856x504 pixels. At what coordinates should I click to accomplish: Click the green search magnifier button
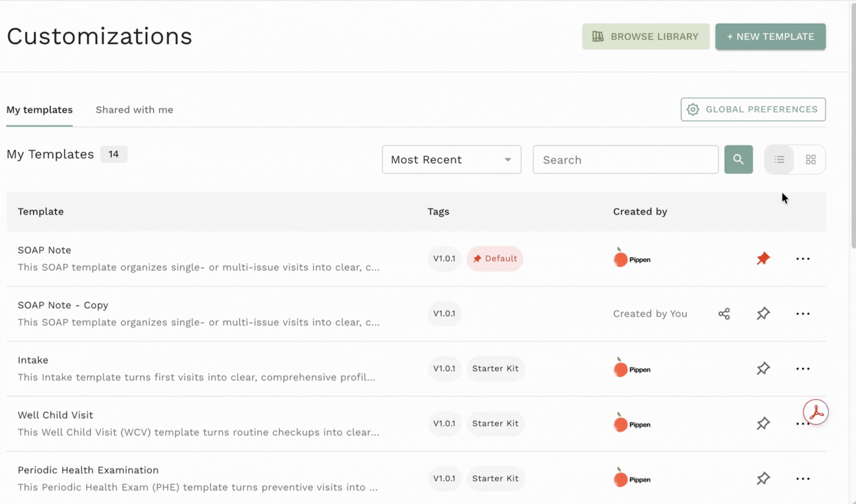click(738, 160)
